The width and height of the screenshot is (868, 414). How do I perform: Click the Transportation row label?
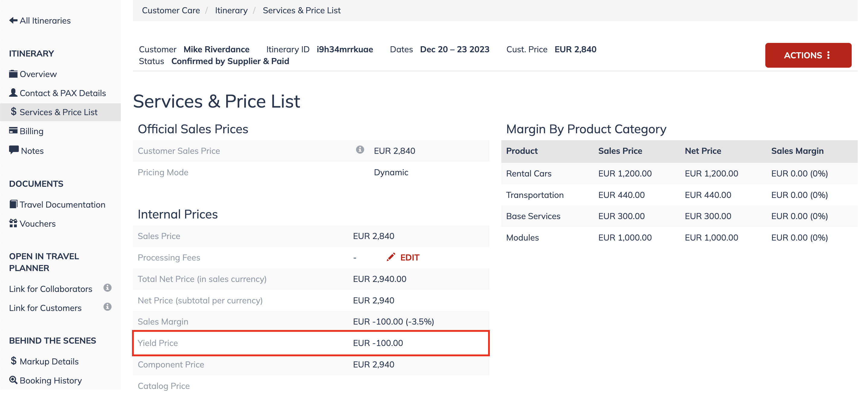tap(535, 195)
